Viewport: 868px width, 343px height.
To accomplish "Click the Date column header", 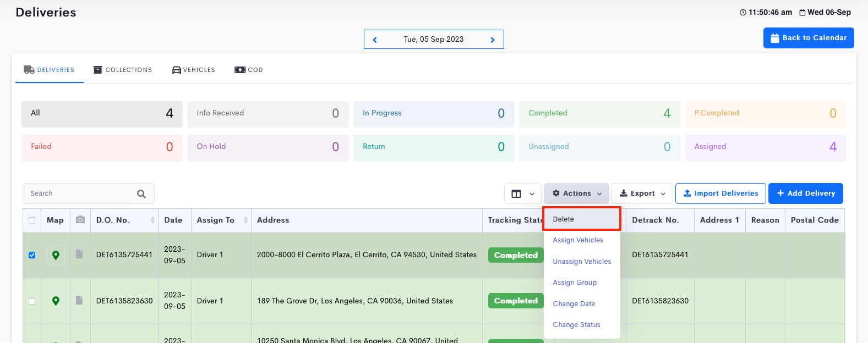I will [x=173, y=220].
